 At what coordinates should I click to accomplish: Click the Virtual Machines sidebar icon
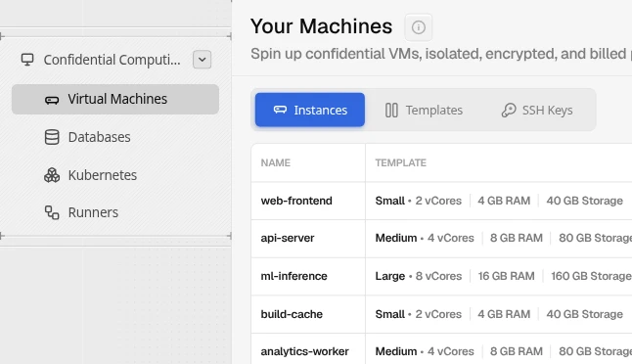52,100
